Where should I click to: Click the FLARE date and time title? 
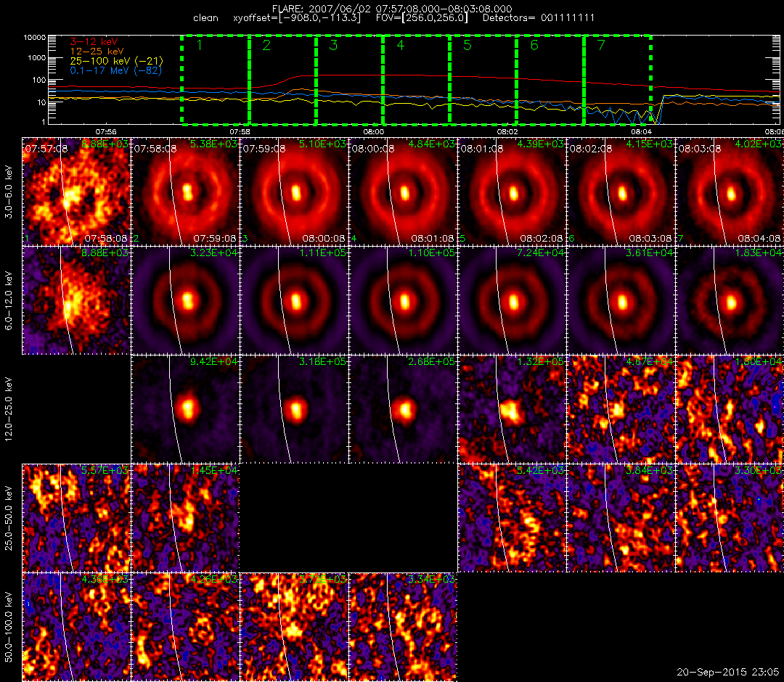[392, 9]
